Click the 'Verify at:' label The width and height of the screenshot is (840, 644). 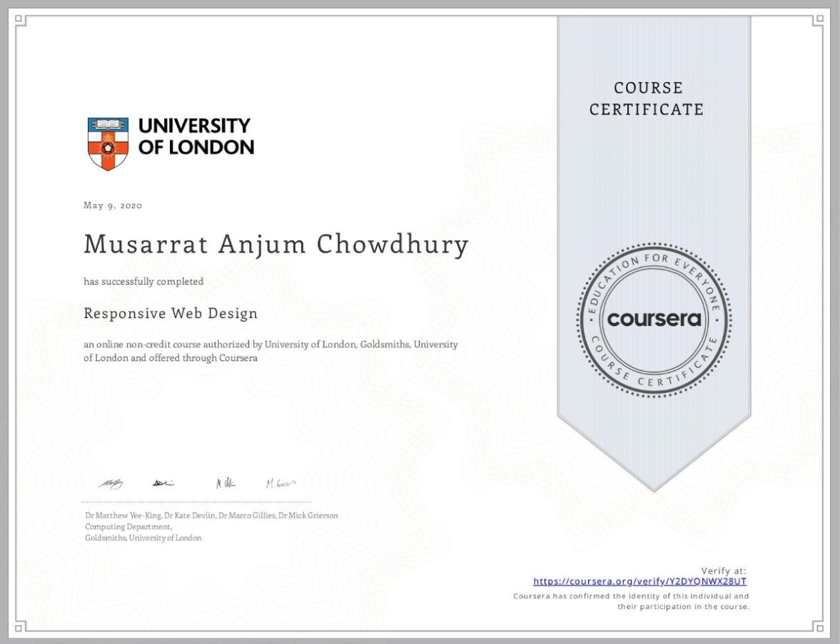tap(723, 571)
